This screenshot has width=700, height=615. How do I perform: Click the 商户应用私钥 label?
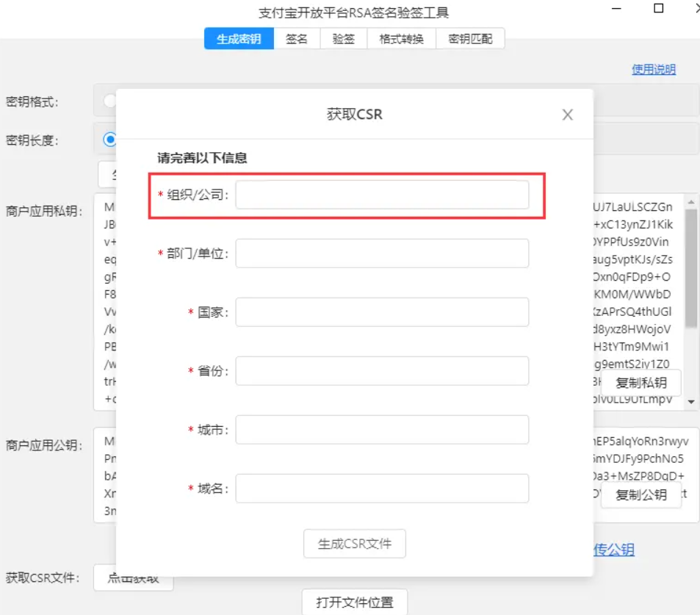pyautogui.click(x=44, y=211)
